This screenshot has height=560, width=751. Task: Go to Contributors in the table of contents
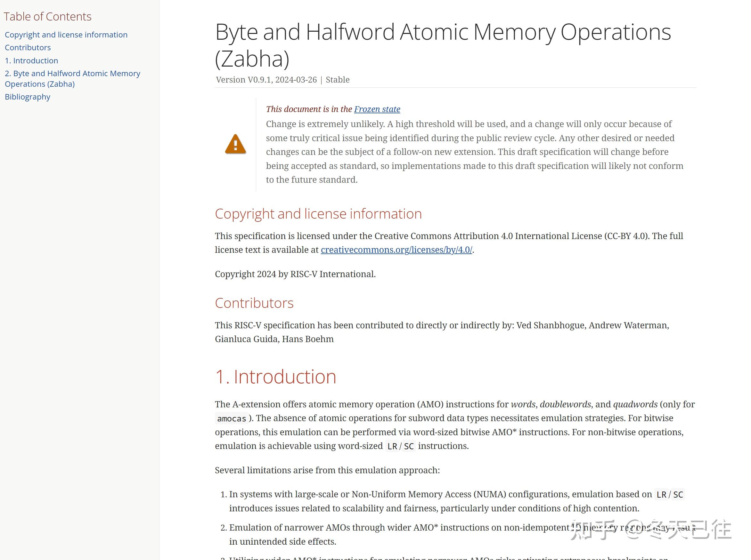pyautogui.click(x=28, y=47)
